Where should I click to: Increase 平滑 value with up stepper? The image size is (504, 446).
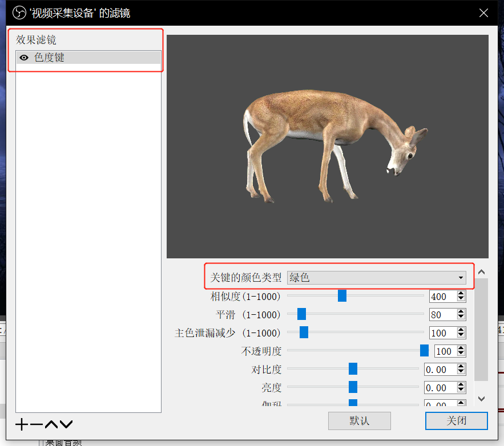461,311
